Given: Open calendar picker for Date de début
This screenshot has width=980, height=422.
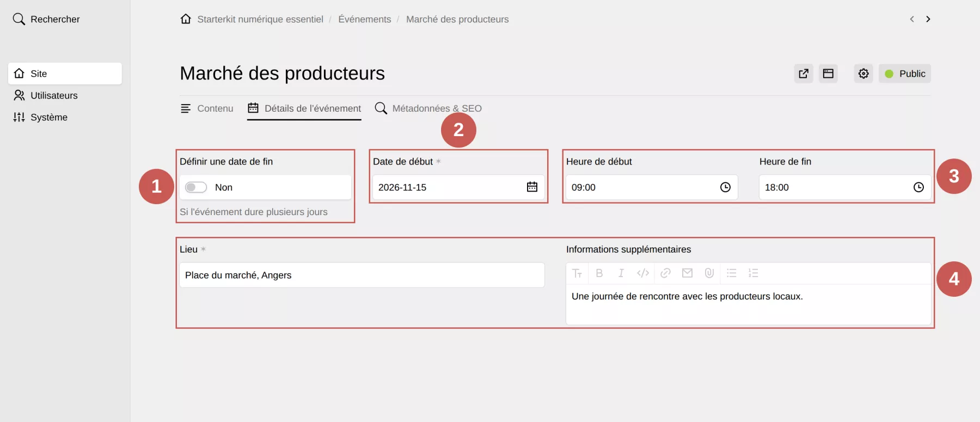Looking at the screenshot, I should 532,187.
